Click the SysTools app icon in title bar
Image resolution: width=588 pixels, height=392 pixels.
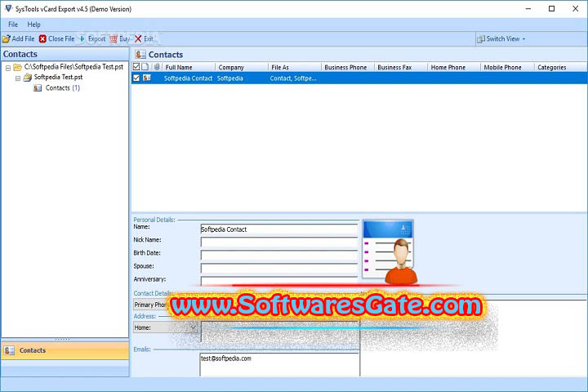[x=8, y=8]
